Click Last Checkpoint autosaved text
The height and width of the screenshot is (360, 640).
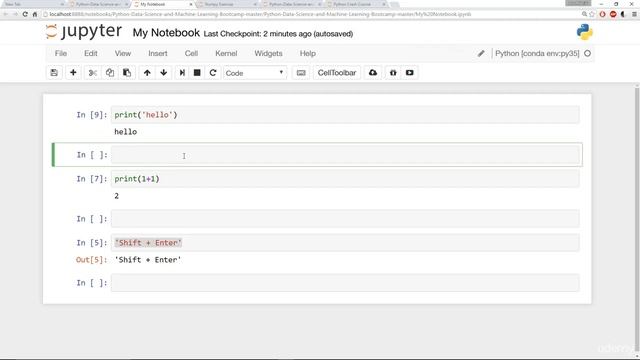tap(278, 34)
